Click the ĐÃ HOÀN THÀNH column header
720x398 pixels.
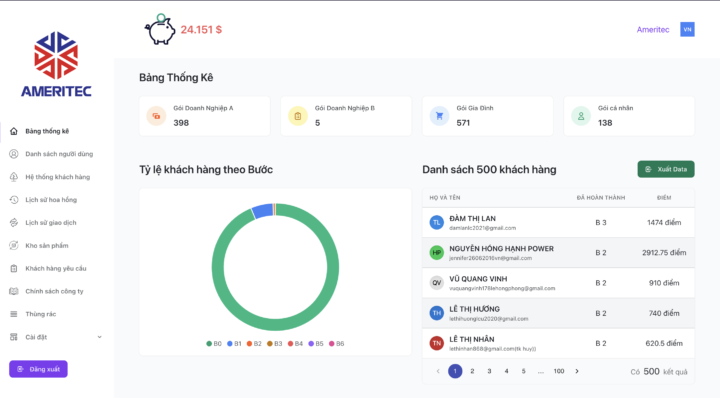click(x=601, y=198)
